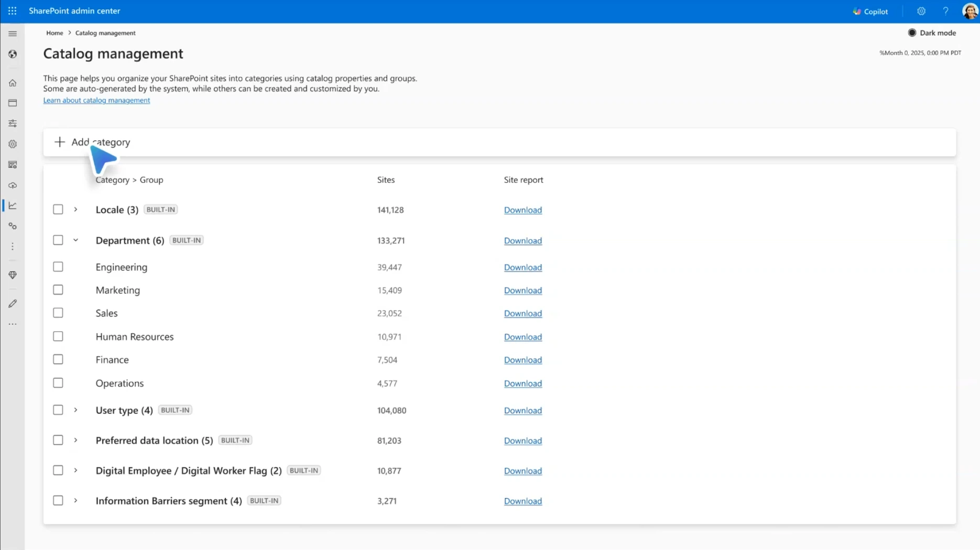Expand Information Barriers segment category
The height and width of the screenshot is (550, 980).
click(75, 501)
